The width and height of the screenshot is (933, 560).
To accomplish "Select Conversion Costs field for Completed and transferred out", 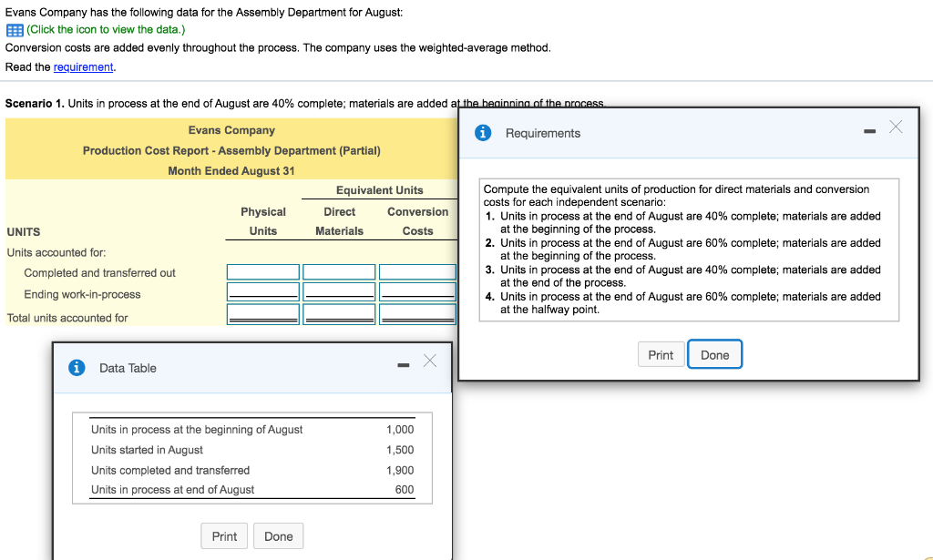I will [x=417, y=271].
